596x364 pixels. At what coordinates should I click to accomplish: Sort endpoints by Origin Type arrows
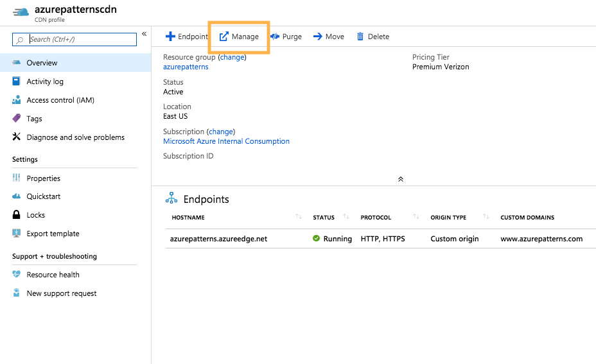(x=486, y=216)
